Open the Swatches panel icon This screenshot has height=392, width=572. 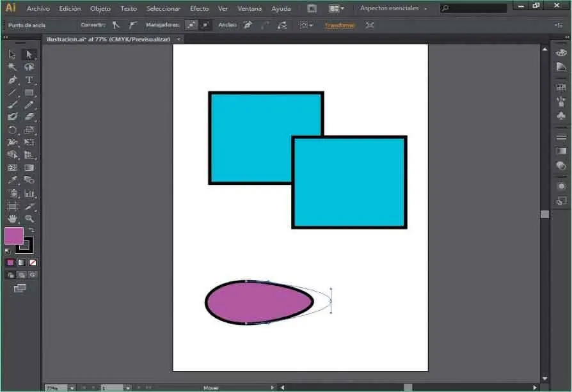[561, 88]
